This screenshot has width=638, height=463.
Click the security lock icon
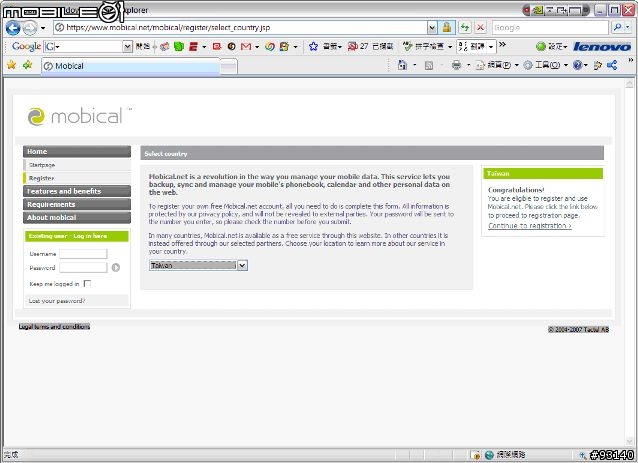(447, 28)
